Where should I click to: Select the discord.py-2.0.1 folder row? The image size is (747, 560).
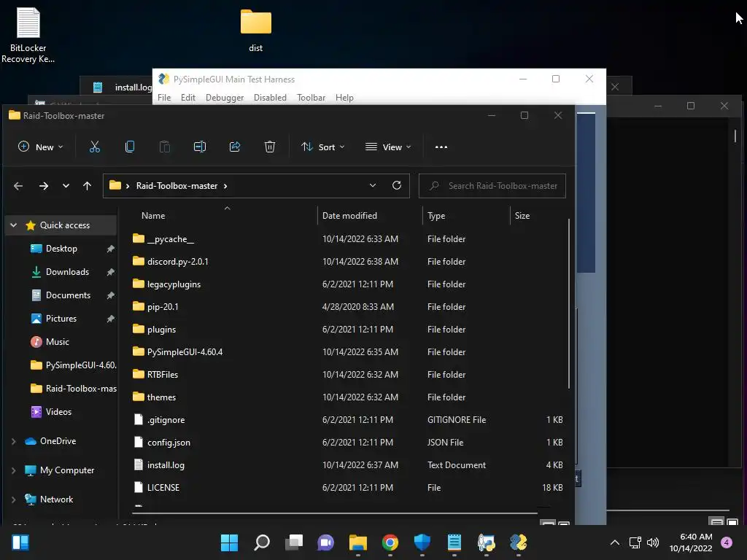[347, 262]
